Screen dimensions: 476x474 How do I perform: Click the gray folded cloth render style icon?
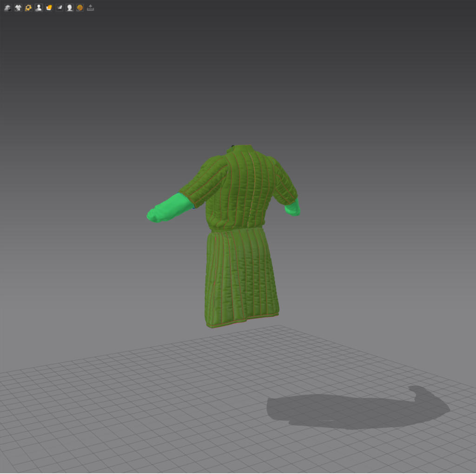[59, 8]
